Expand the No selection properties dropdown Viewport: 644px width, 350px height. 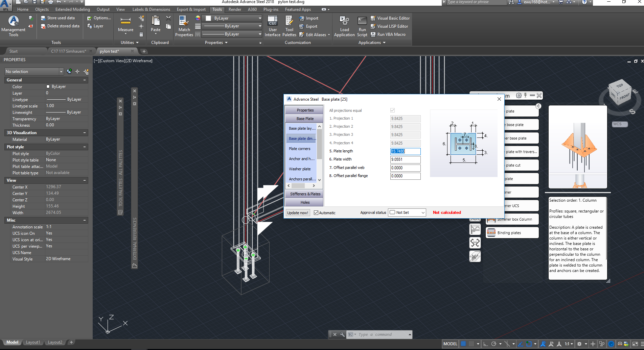[x=61, y=71]
